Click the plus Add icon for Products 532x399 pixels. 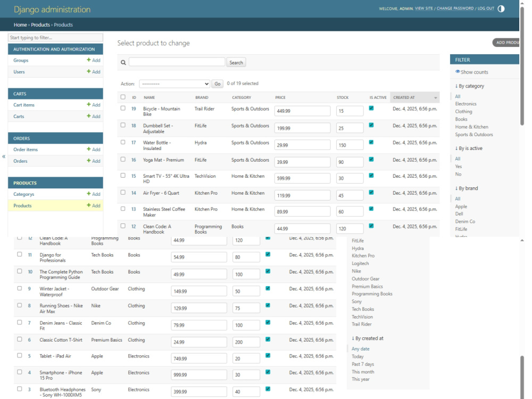pyautogui.click(x=88, y=205)
